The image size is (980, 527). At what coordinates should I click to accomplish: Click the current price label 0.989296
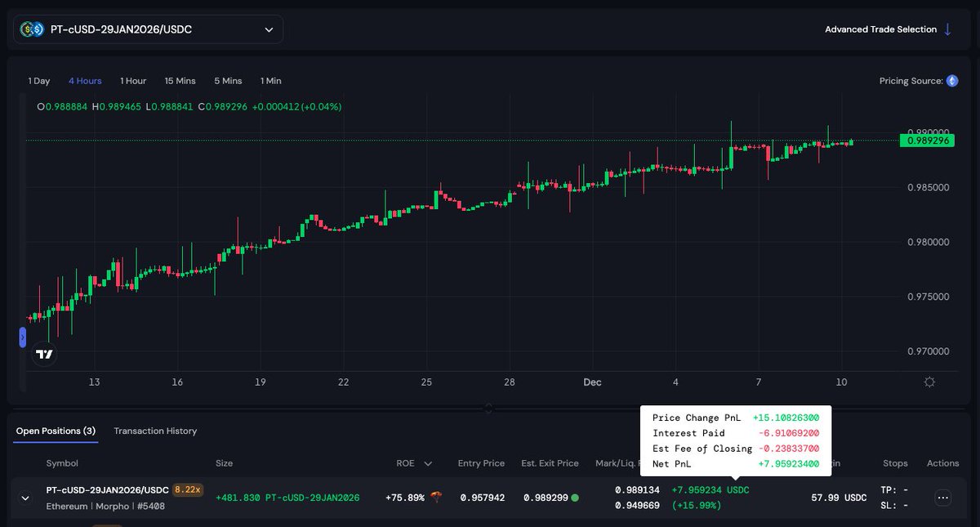(x=926, y=141)
